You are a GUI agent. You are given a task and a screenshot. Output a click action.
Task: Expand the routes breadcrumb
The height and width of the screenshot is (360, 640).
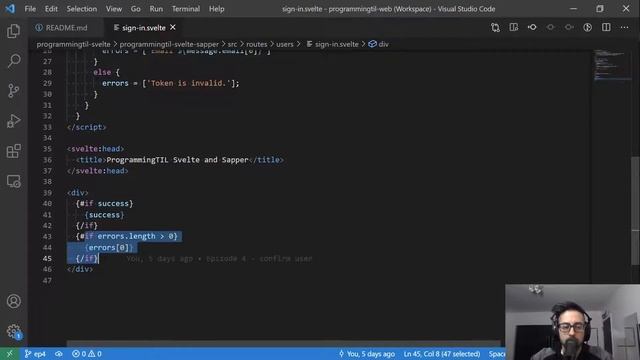tap(256, 44)
